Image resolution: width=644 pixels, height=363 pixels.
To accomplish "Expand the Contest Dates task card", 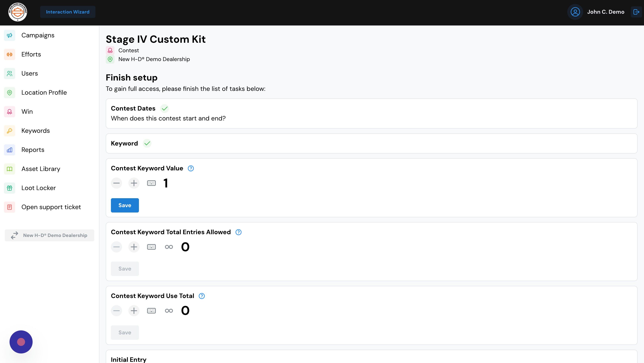I will 371,114.
